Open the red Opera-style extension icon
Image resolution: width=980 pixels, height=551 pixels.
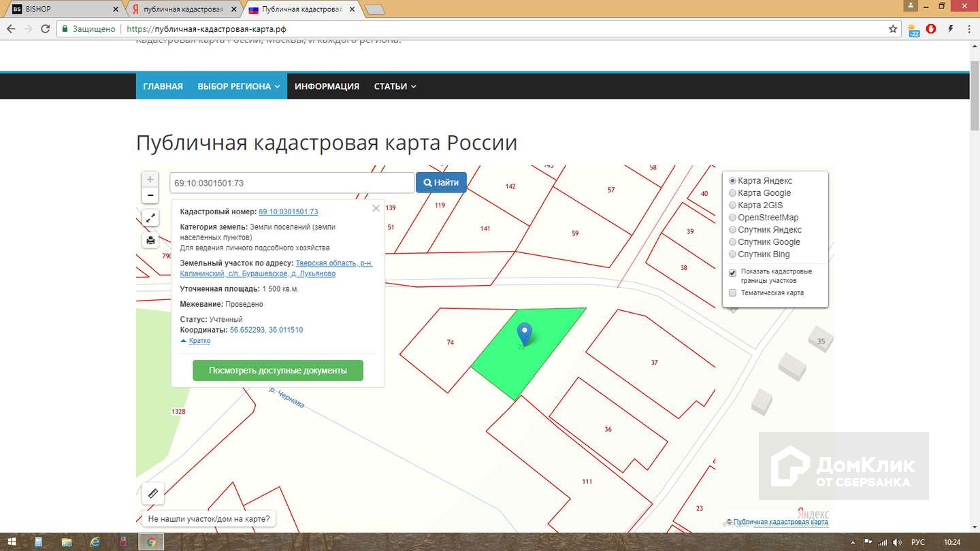pos(932,29)
